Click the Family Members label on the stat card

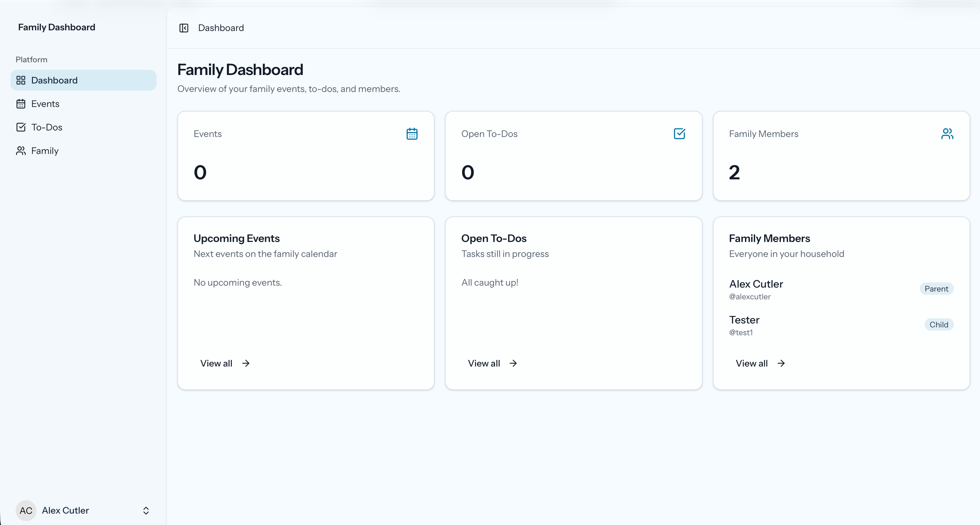point(764,134)
